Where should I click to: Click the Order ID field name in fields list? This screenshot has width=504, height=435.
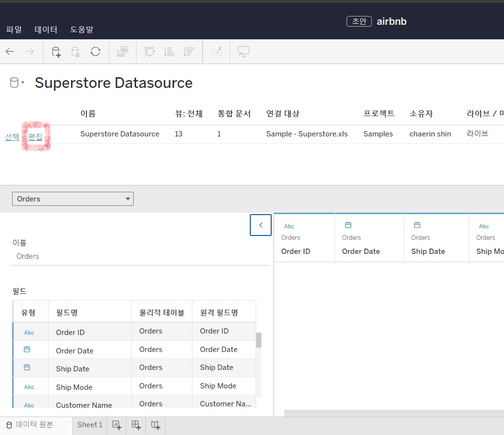pyautogui.click(x=70, y=332)
